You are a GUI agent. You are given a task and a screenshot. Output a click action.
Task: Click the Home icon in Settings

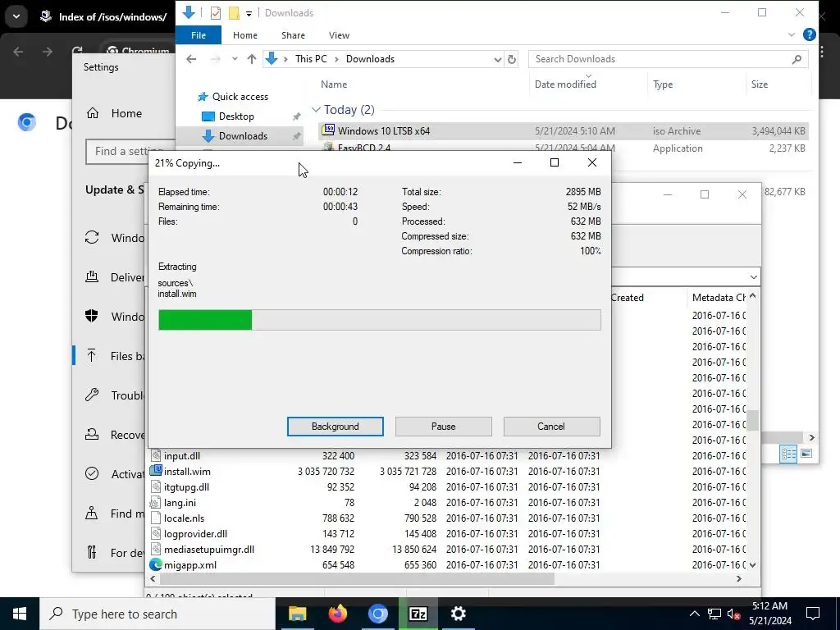click(x=93, y=113)
